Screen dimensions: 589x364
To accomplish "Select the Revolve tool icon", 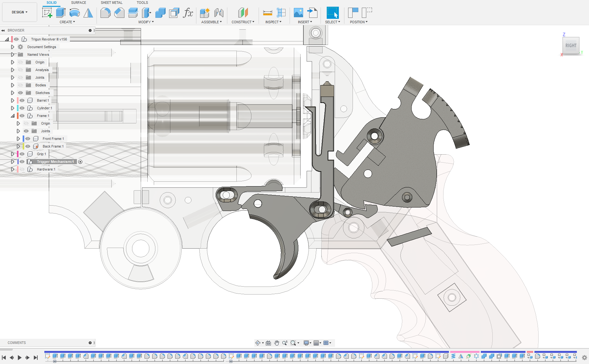I will 74,13.
